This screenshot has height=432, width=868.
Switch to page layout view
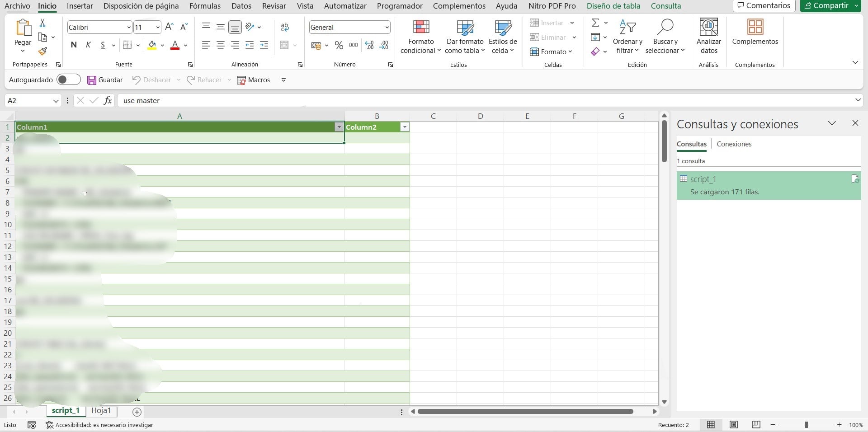(733, 425)
